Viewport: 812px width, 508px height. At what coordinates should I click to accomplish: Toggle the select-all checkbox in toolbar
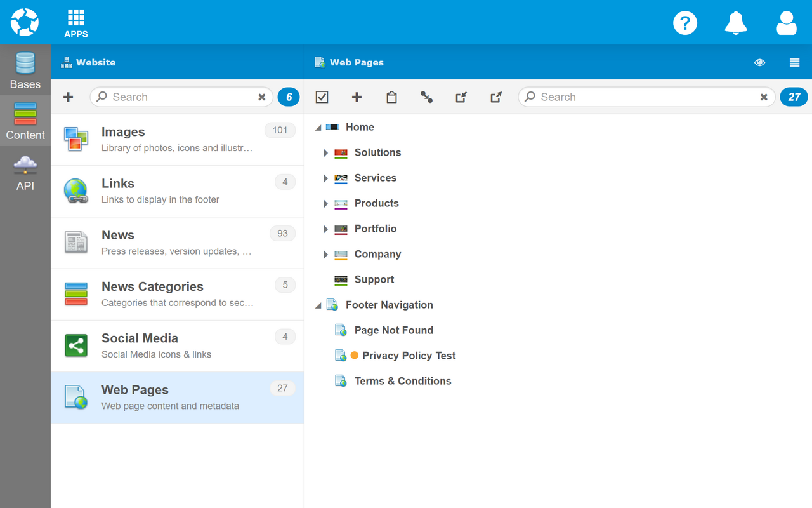[x=322, y=97]
